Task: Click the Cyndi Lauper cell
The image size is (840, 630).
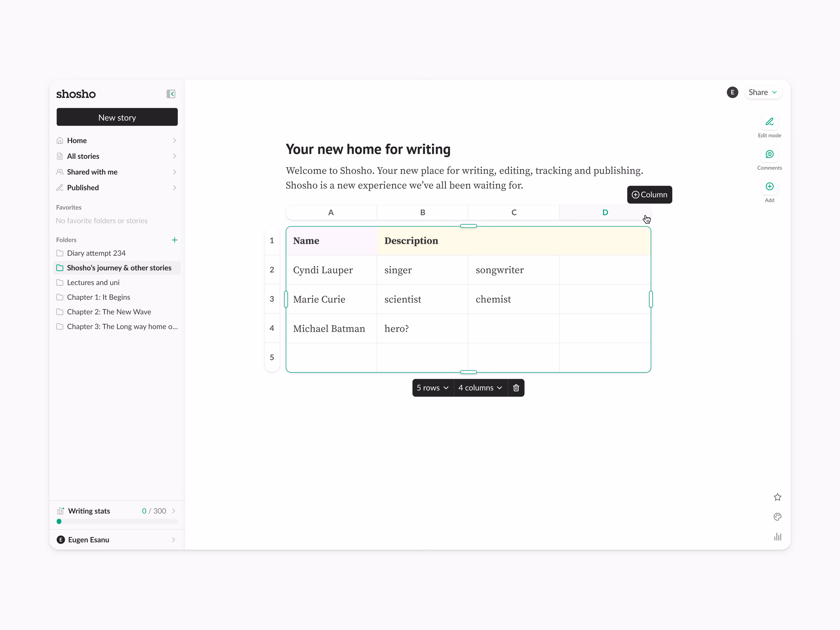Action: point(332,270)
